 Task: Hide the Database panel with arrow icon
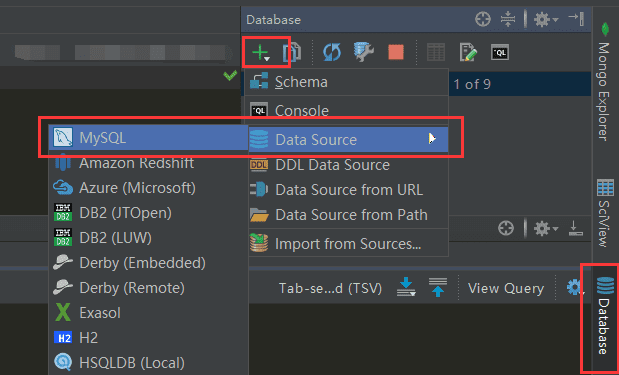(576, 19)
